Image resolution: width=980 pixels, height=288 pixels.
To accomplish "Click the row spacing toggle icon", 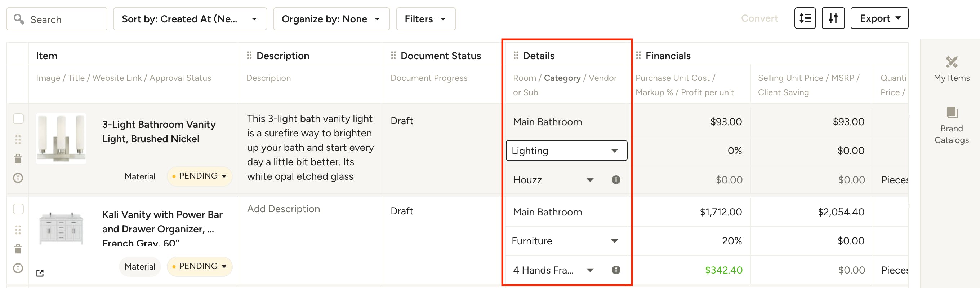I will (805, 18).
